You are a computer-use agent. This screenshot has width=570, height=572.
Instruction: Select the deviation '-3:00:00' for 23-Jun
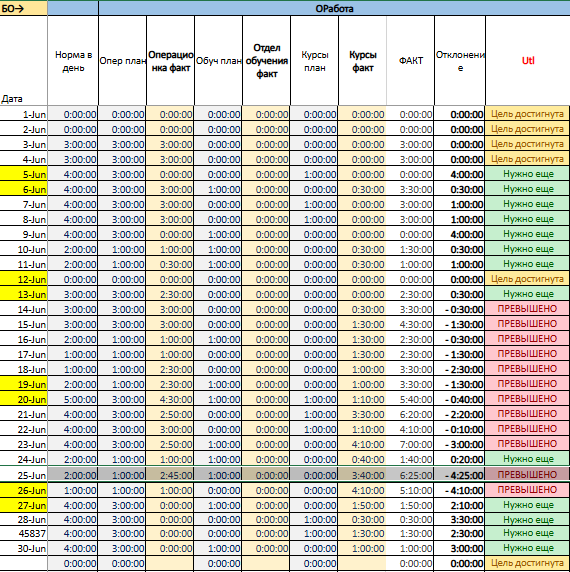click(x=460, y=444)
